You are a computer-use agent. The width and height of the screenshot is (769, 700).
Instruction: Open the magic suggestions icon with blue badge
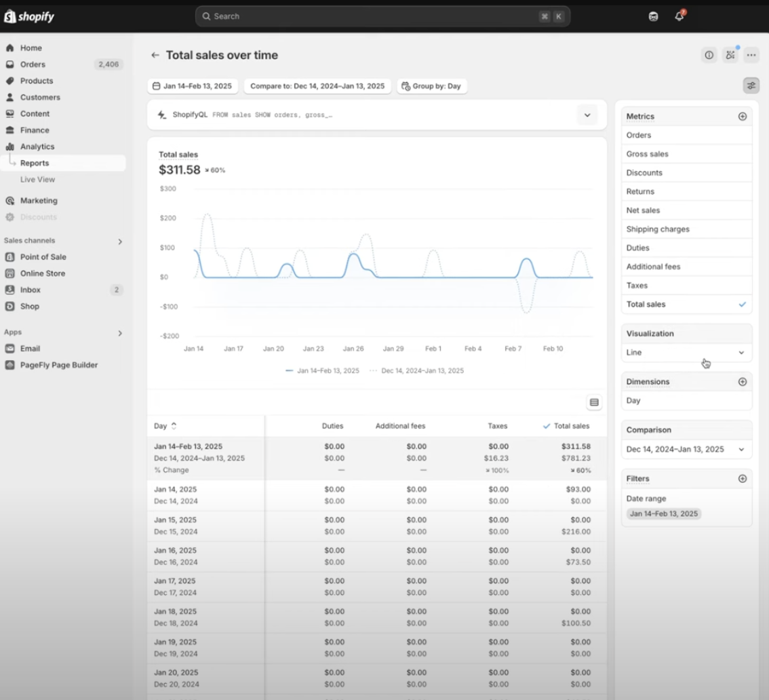point(730,55)
